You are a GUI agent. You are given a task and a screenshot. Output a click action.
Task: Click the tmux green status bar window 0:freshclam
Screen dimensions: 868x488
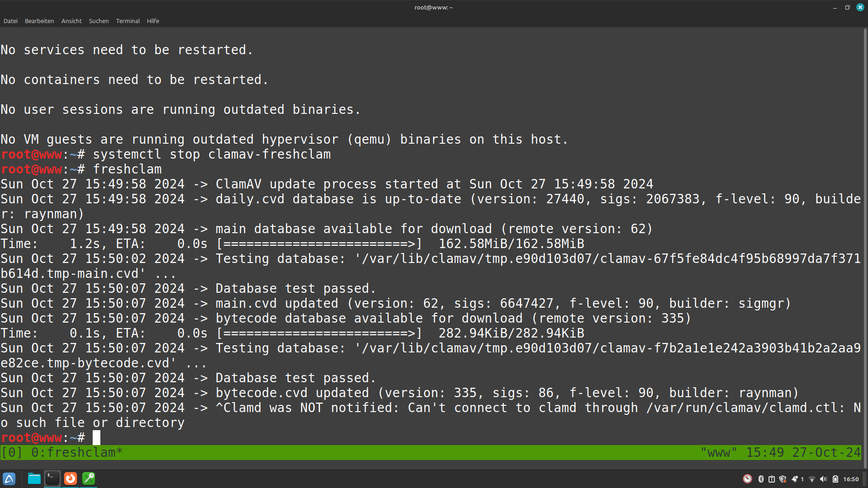[x=77, y=452]
